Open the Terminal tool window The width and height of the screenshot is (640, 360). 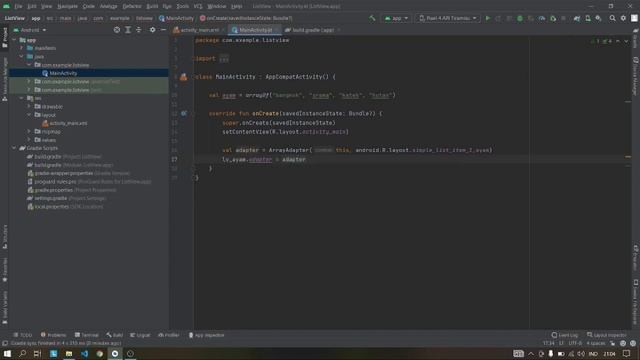click(x=87, y=335)
